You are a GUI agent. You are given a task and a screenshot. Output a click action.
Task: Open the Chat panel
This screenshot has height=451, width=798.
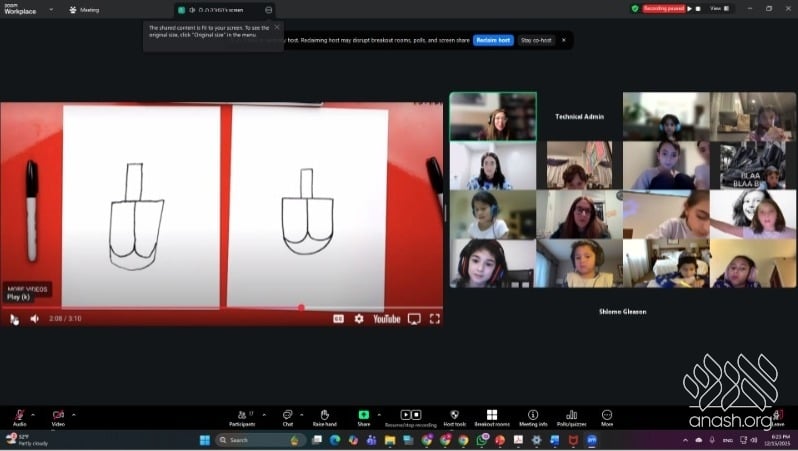pos(287,414)
